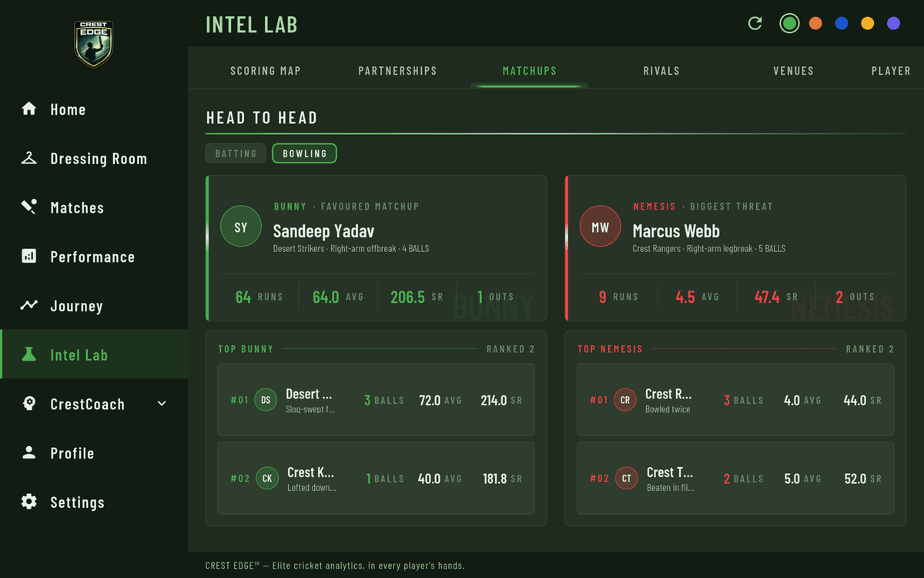924x578 pixels.
Task: Toggle Head to Head to Batting
Action: tap(236, 153)
